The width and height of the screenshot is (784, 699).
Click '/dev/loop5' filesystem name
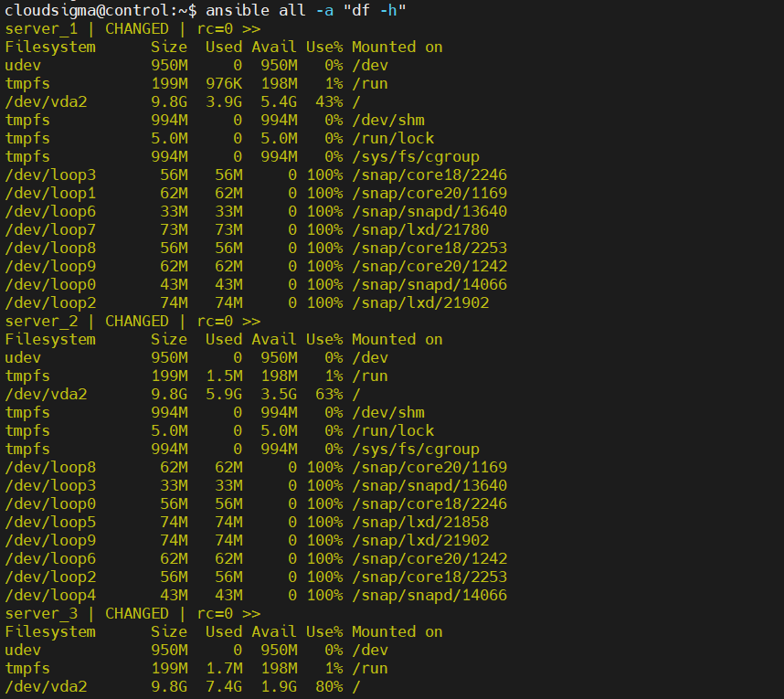[50, 522]
